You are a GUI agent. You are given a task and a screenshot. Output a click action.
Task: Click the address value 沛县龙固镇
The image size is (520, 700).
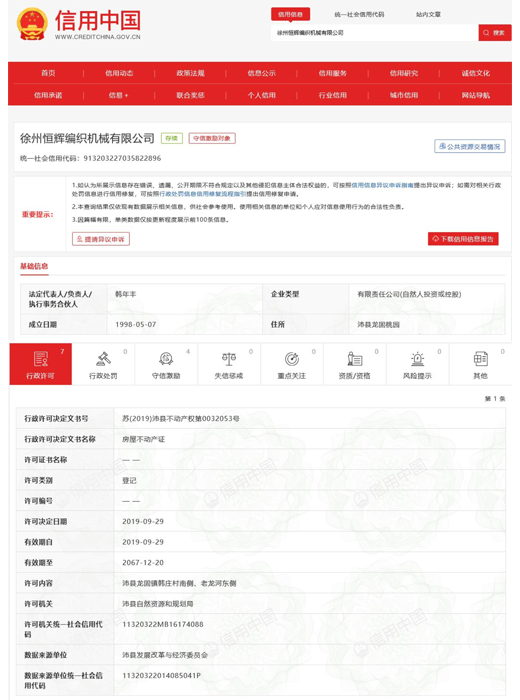point(379,325)
